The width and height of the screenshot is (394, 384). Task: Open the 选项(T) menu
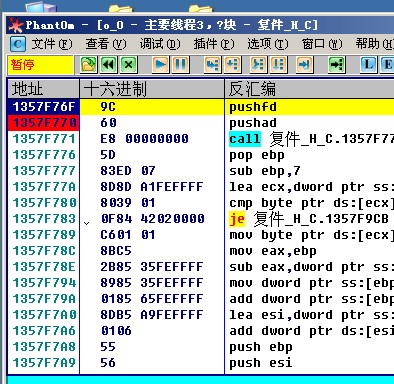pyautogui.click(x=268, y=44)
